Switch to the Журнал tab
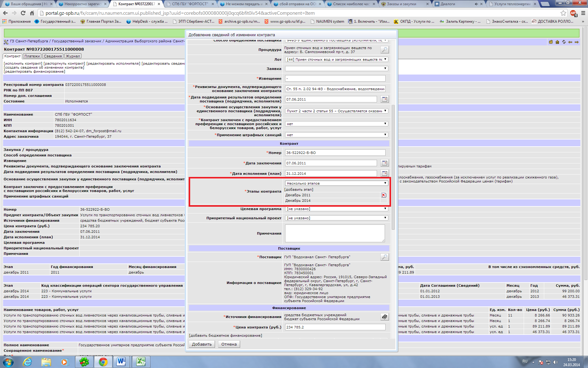This screenshot has height=368, width=588. tap(73, 56)
